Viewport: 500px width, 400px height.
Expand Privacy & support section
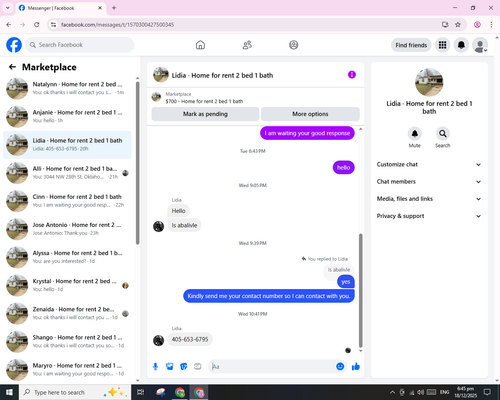(429, 216)
